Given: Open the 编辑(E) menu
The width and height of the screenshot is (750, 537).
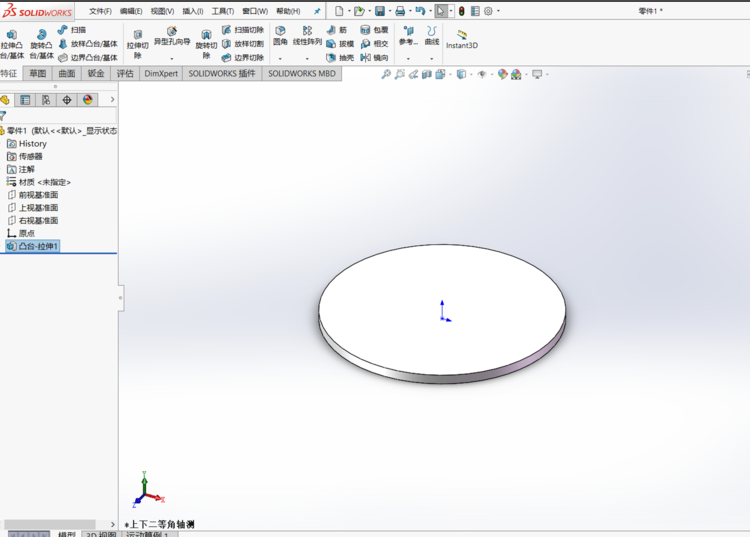Looking at the screenshot, I should pyautogui.click(x=131, y=11).
